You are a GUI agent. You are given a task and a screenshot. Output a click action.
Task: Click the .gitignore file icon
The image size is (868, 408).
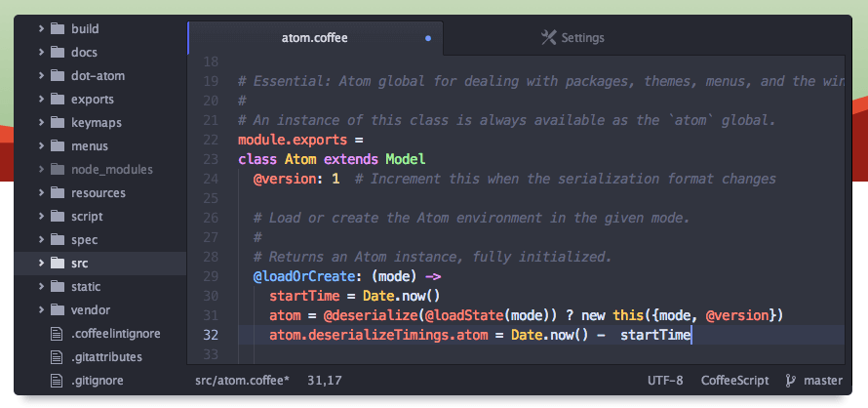click(56, 381)
